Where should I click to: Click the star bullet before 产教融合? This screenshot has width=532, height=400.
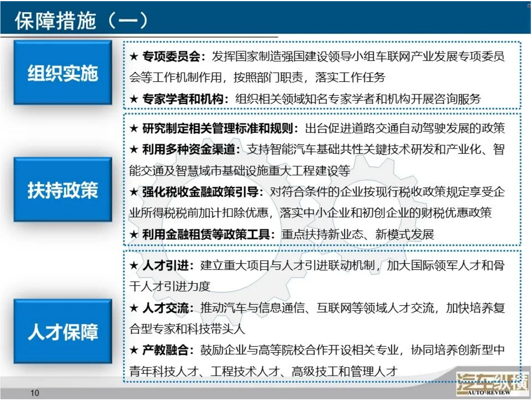point(134,350)
